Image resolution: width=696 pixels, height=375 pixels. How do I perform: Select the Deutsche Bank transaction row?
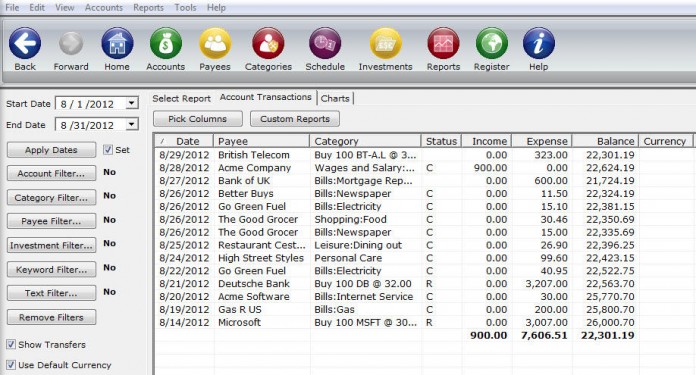[x=424, y=284]
